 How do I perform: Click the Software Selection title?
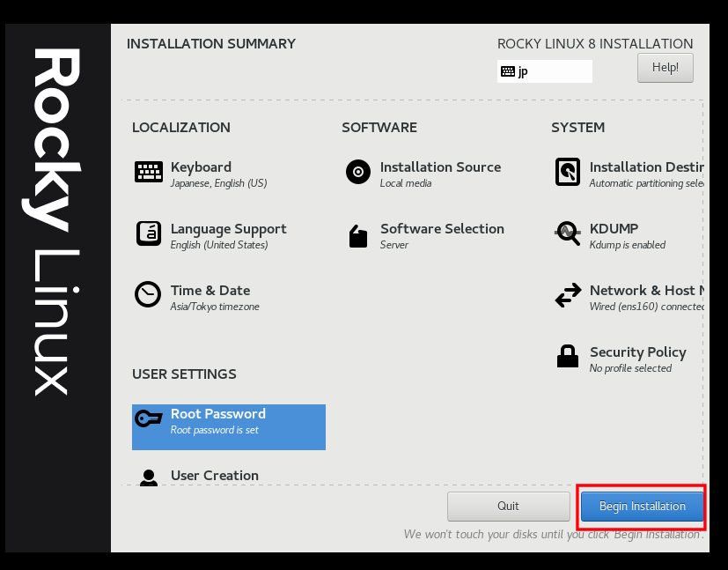pyautogui.click(x=442, y=228)
